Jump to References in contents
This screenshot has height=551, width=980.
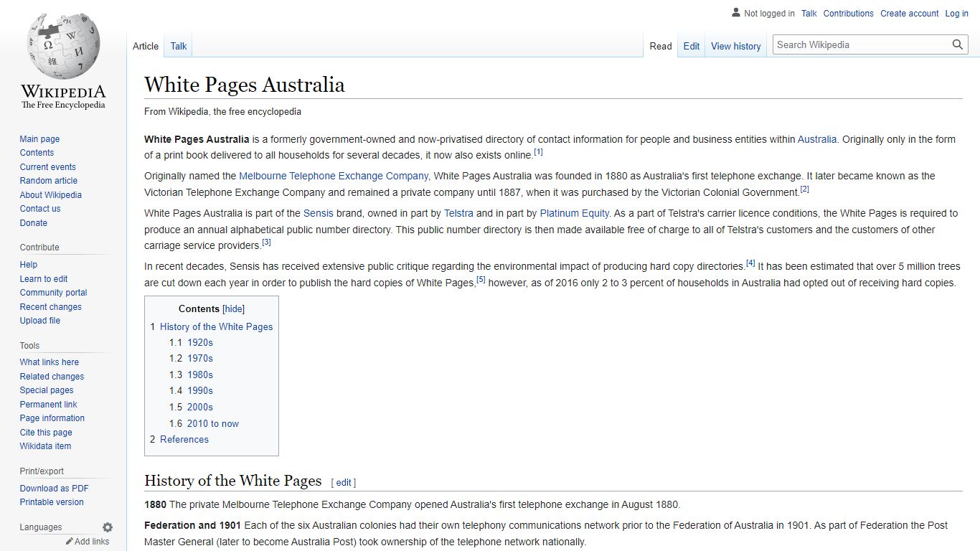point(184,440)
